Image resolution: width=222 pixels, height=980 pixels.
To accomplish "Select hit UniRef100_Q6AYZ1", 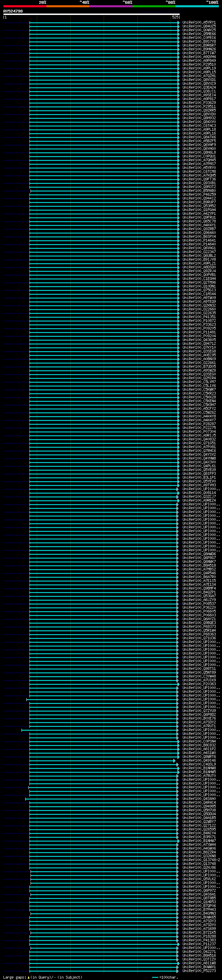I will pyautogui.click(x=199, y=618).
